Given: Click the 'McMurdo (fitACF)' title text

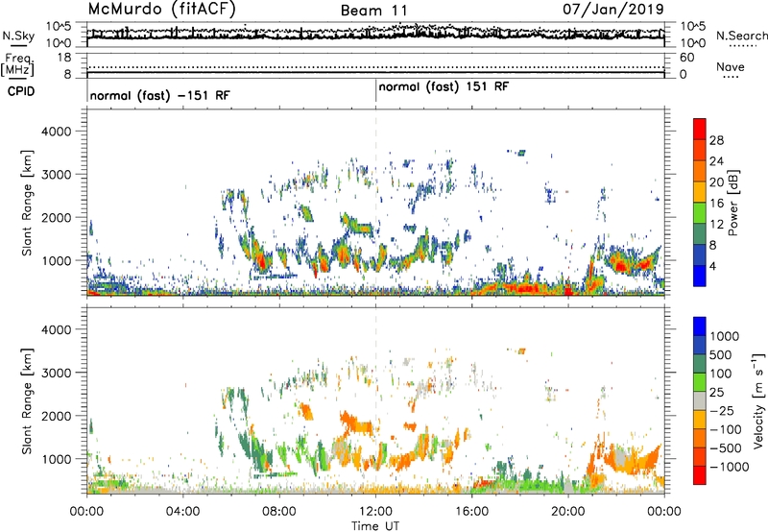Looking at the screenshot, I should [x=161, y=9].
